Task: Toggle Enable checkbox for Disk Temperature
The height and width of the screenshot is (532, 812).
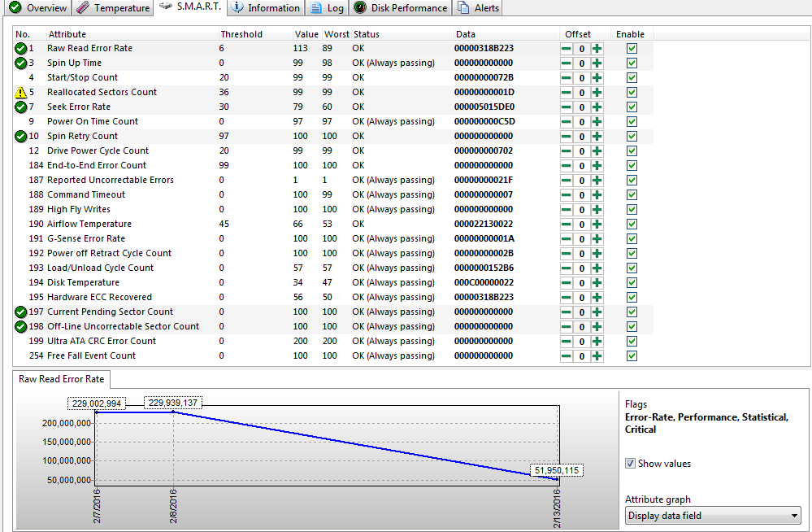Action: point(632,282)
